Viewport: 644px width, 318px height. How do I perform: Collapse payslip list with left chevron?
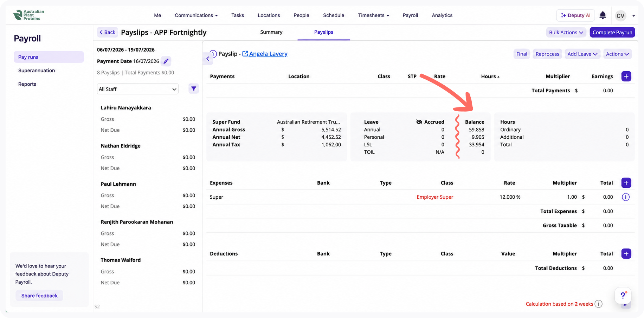pos(208,59)
